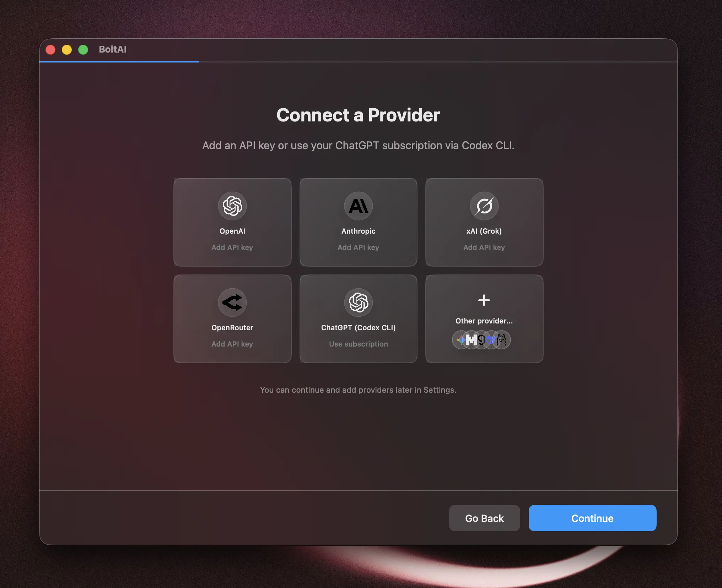
Task: Click the note about adding providers later in Settings
Action: coord(358,390)
